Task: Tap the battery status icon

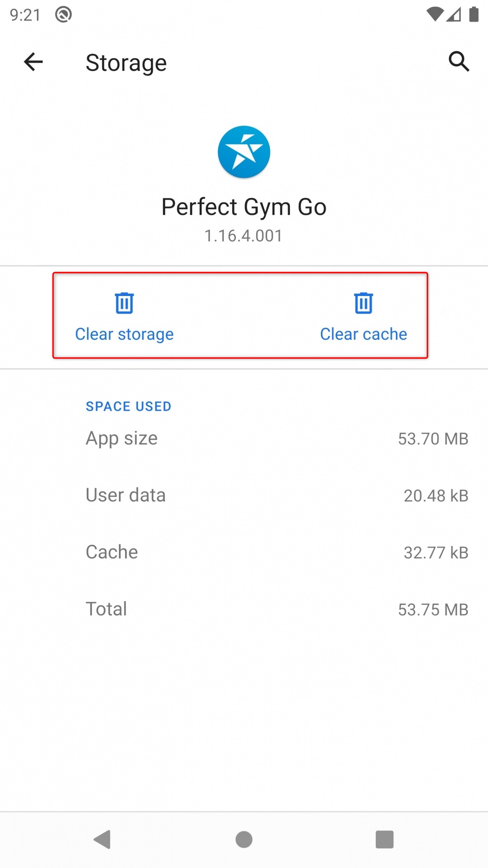Action: tap(474, 15)
